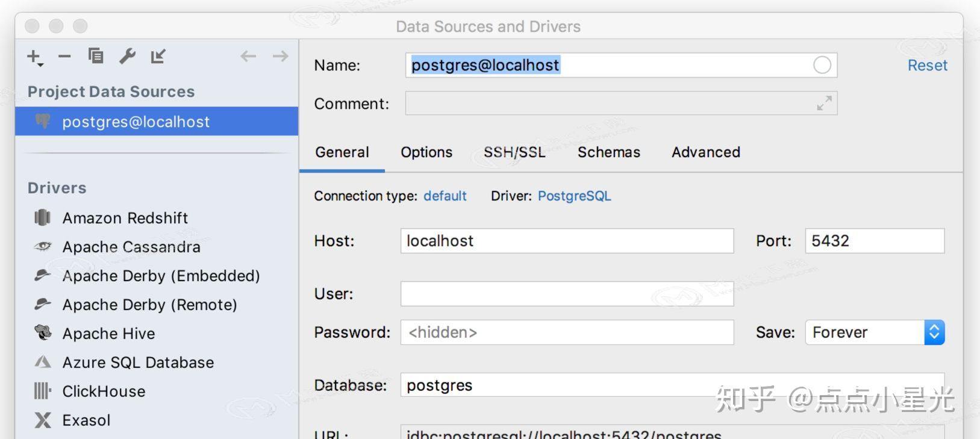Remove selected data source with minus icon
The image size is (980, 439).
click(64, 57)
